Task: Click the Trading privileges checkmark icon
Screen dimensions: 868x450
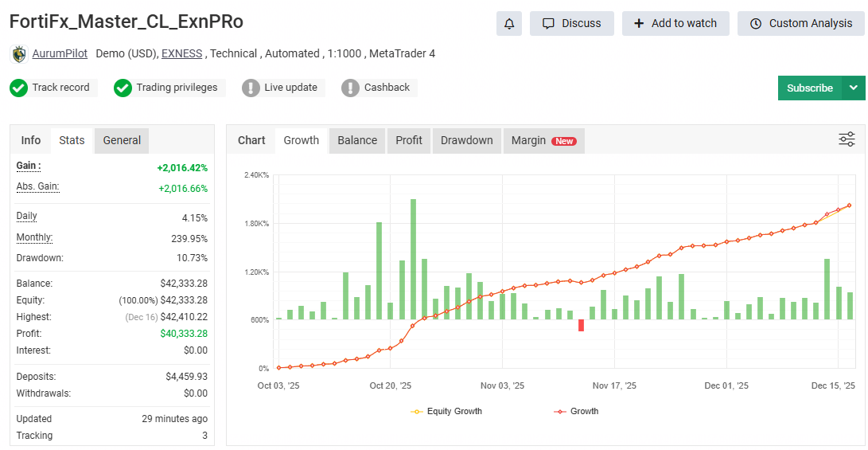Action: (123, 88)
